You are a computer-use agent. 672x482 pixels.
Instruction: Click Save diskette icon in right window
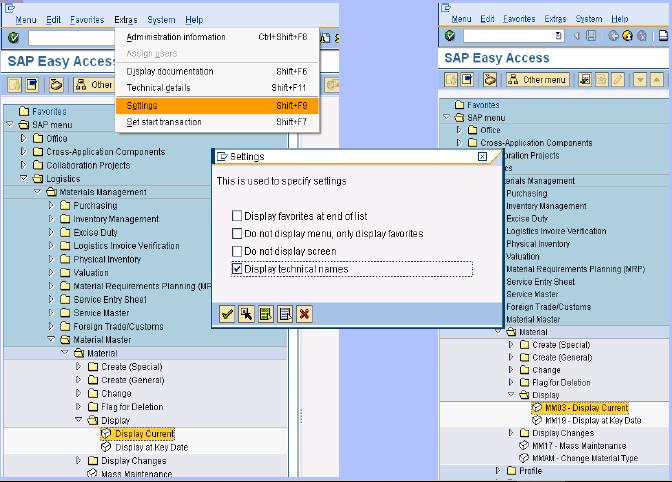point(591,36)
